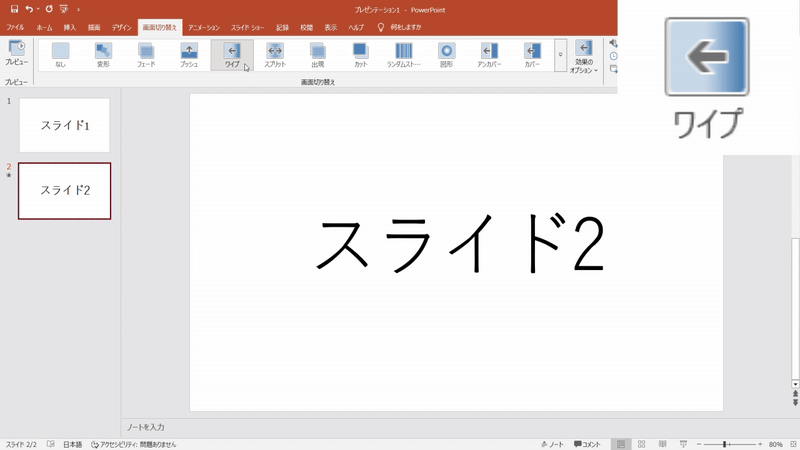Open the 描画 tab
This screenshot has width=800, height=450.
coord(94,28)
